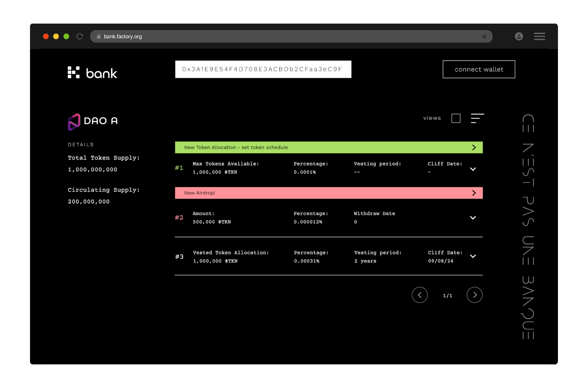This screenshot has height=388, width=588.
Task: Go to previous page arrow
Action: coord(419,295)
